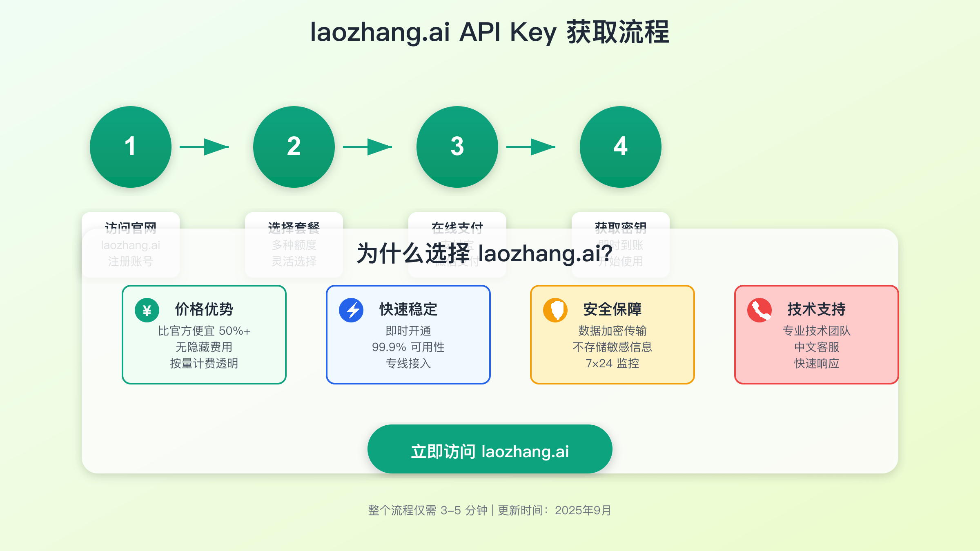Click the 价格优势 card title
980x551 pixels.
click(x=204, y=309)
